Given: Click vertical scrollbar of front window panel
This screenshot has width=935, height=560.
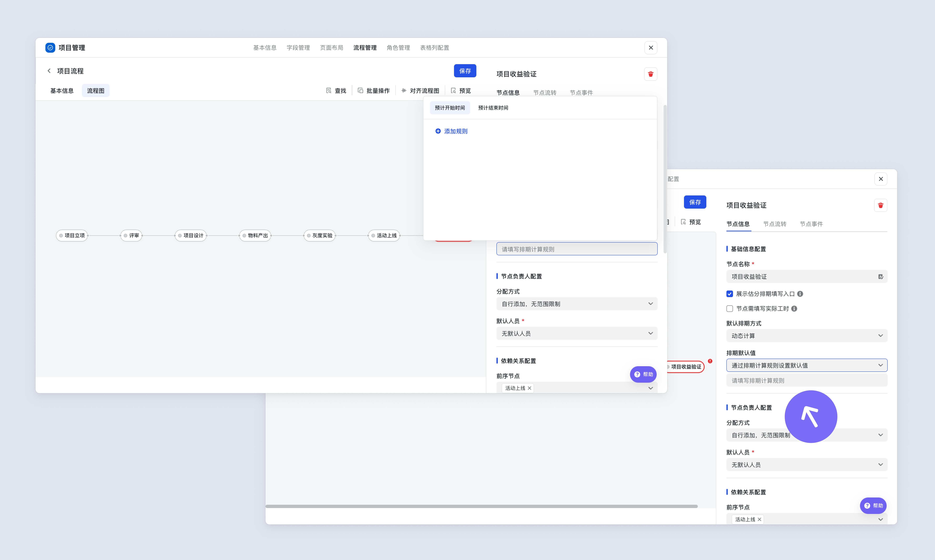Looking at the screenshot, I should [x=665, y=179].
